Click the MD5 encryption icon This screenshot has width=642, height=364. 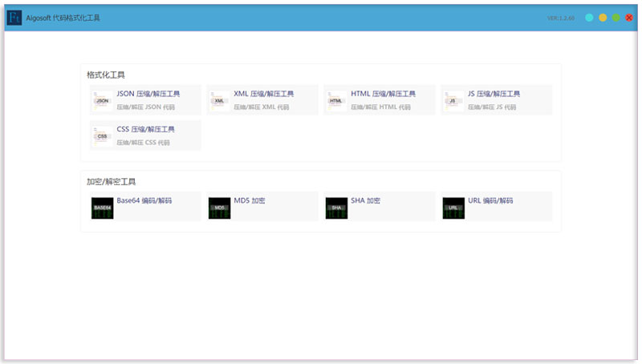[x=220, y=207]
